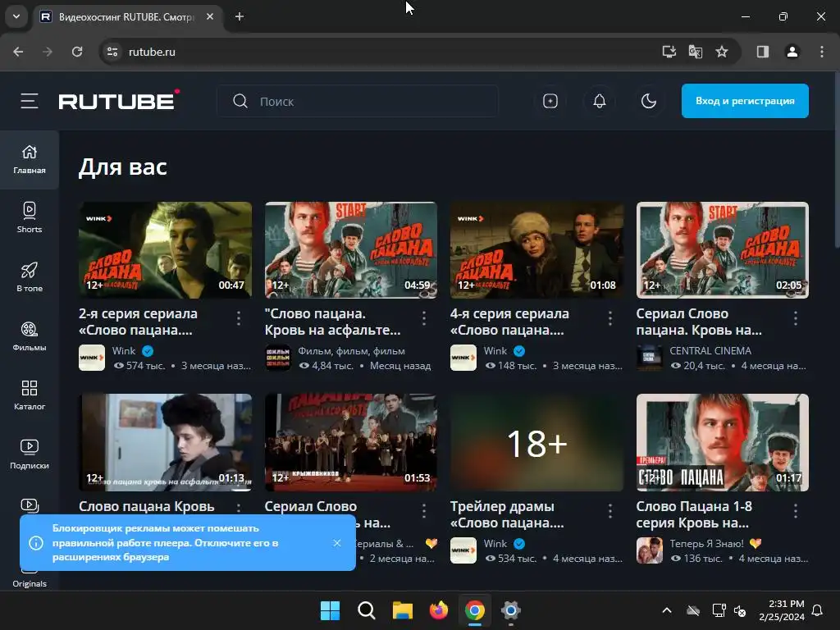Play the 01:13 video thumbnail
Image resolution: width=840 pixels, height=630 pixels.
(165, 442)
